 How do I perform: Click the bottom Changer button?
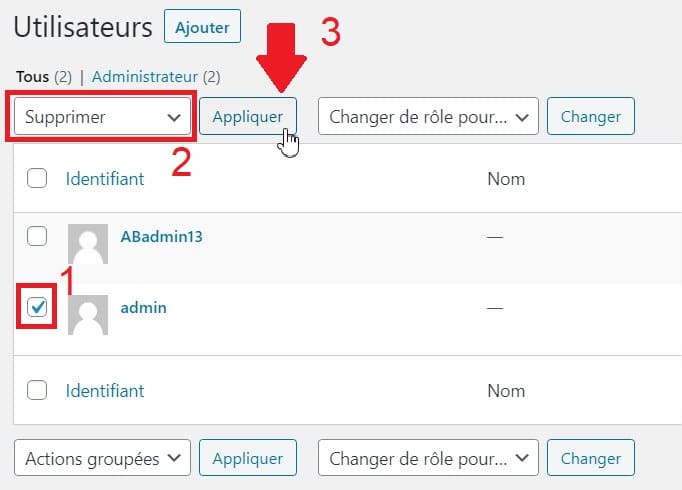[x=591, y=459]
